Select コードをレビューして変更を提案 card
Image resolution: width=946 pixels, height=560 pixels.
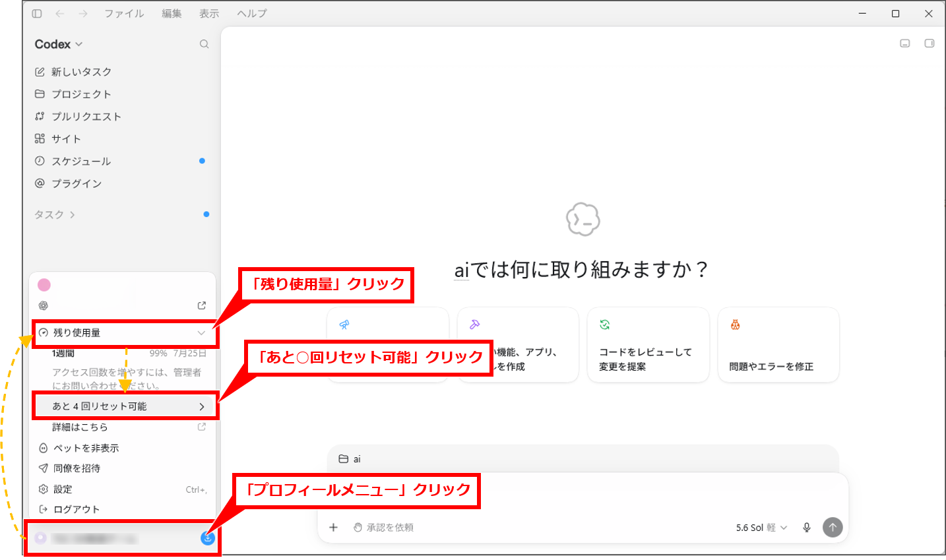pos(648,345)
